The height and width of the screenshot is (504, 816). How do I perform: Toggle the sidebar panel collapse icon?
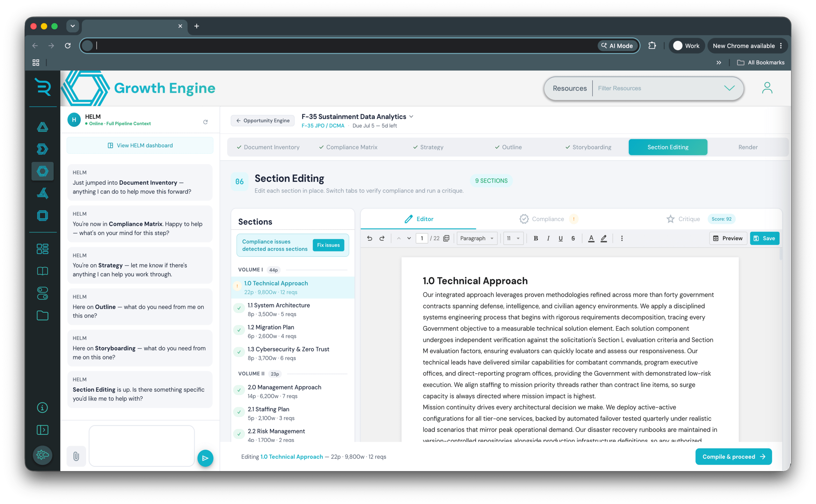click(x=42, y=430)
